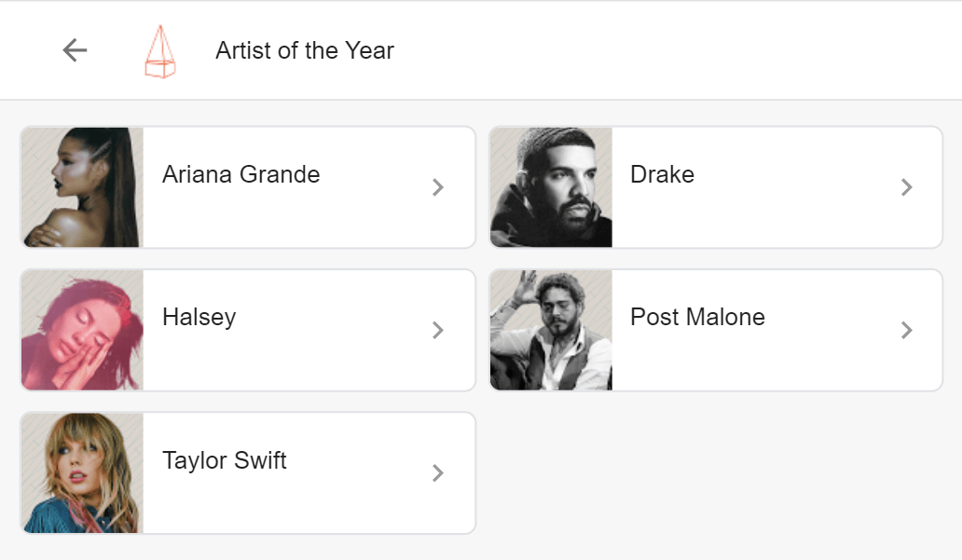Click Drake's black-and-white photo
Screen dimensions: 962x560
[x=551, y=187]
